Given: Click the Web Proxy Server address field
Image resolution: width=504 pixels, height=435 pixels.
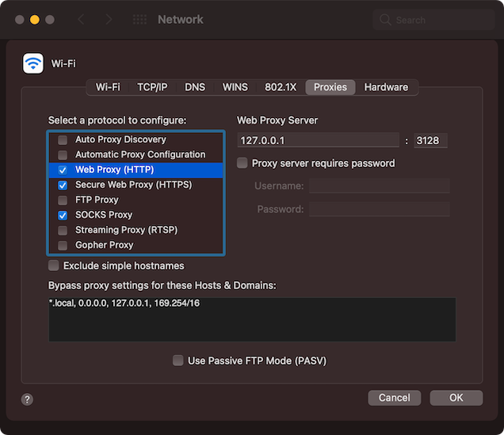Looking at the screenshot, I should 318,140.
